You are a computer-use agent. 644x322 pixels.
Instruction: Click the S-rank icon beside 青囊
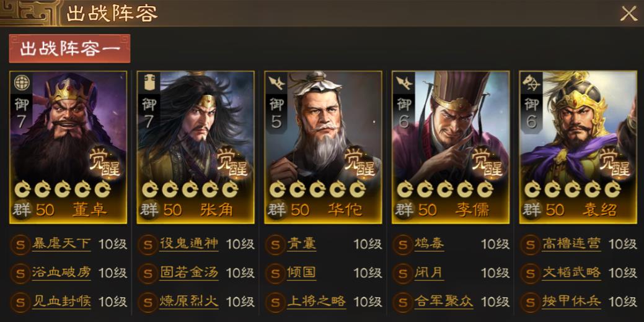(275, 245)
